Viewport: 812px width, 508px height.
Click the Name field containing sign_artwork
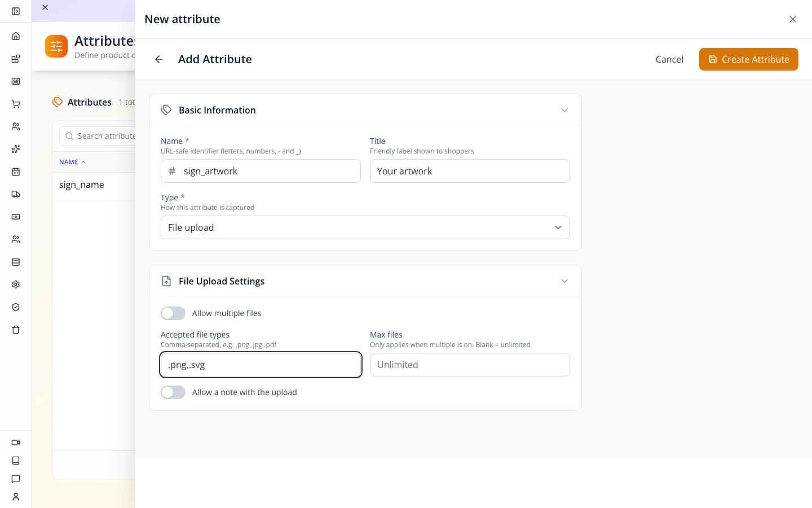261,171
